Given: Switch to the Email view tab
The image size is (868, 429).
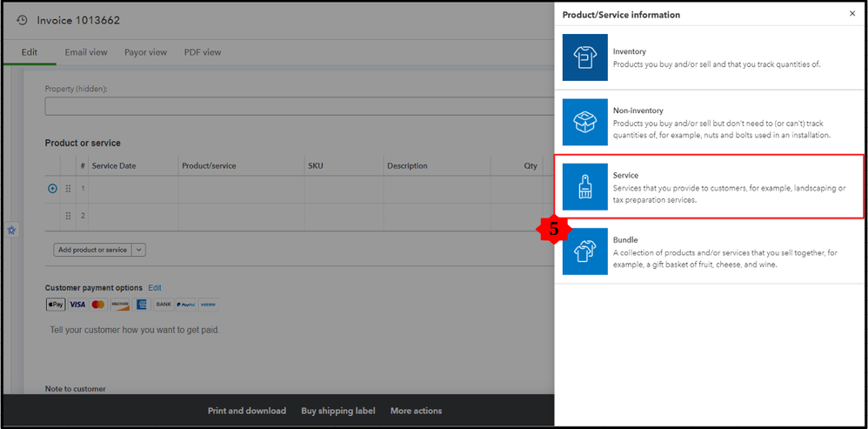Looking at the screenshot, I should coord(86,52).
